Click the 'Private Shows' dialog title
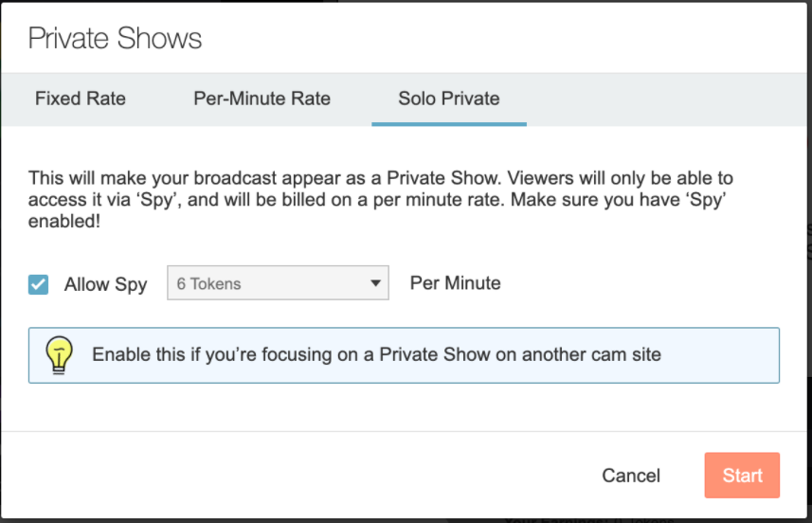 tap(115, 39)
